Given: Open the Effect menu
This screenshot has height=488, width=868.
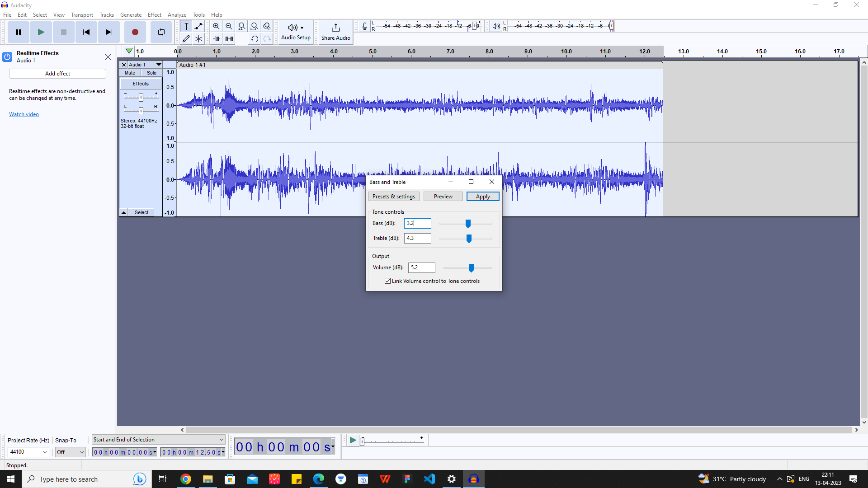Looking at the screenshot, I should click(x=154, y=15).
